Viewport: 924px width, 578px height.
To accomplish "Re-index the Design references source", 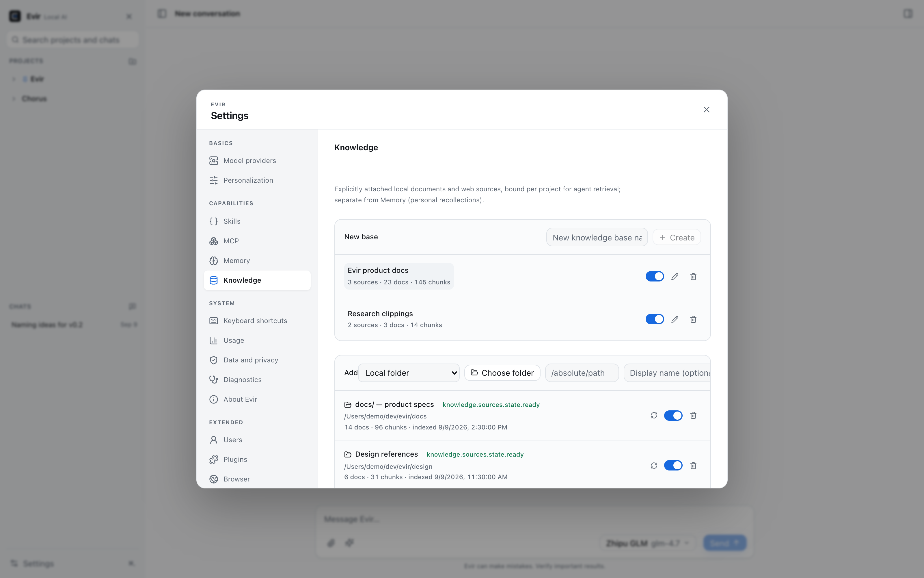I will pos(654,466).
